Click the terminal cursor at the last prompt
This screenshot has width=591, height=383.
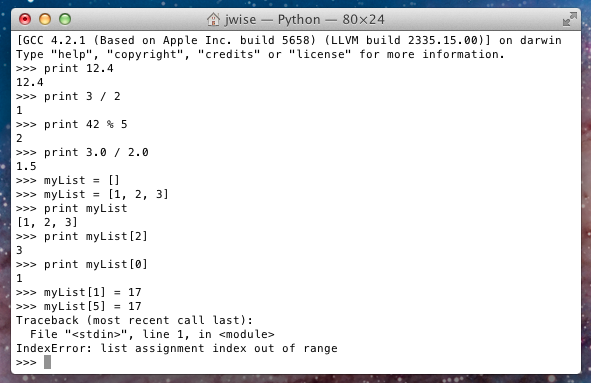coord(47,362)
